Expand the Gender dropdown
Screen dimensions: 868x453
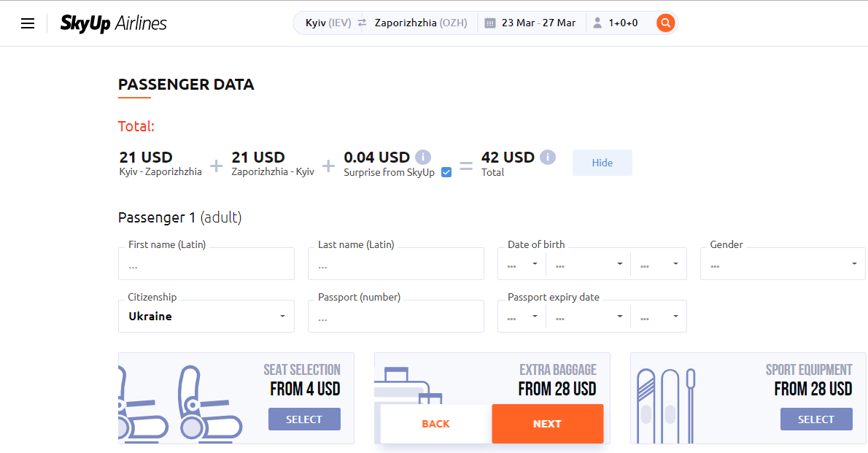783,264
